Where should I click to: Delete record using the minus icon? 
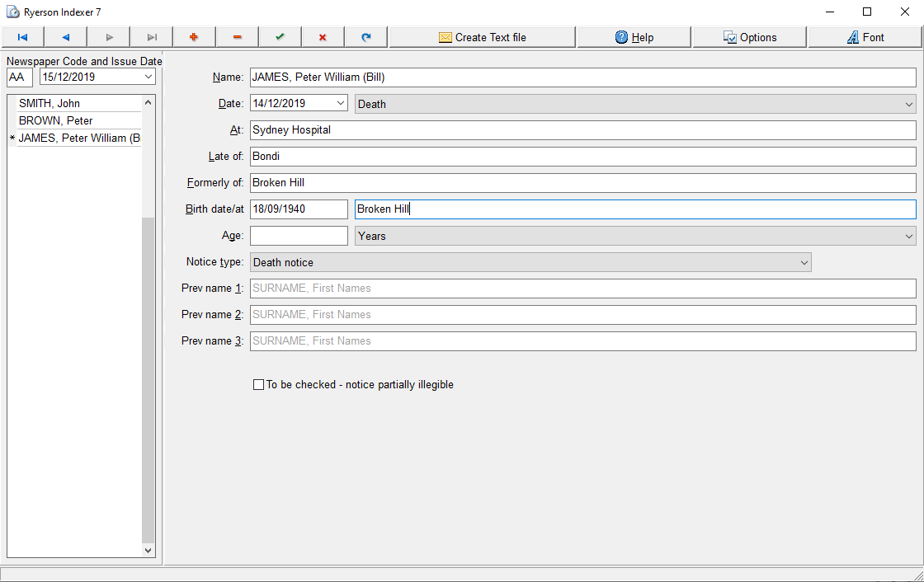point(237,37)
